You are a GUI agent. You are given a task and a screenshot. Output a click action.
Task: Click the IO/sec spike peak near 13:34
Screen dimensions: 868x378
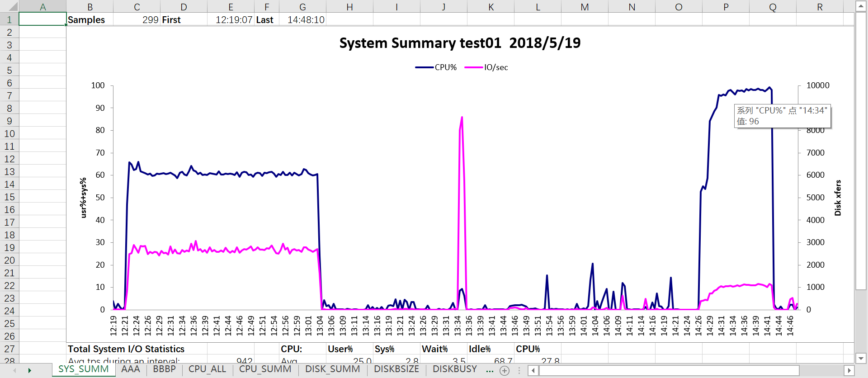pos(462,118)
